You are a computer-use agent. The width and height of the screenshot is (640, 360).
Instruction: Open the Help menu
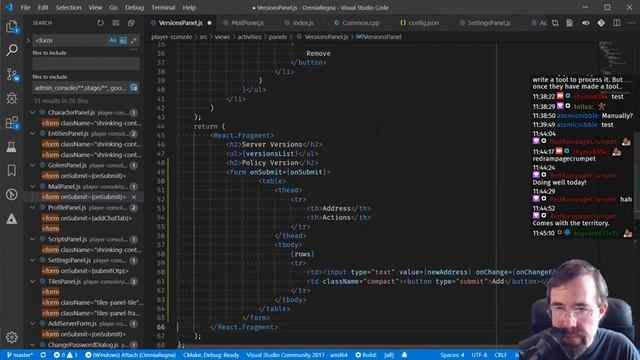pyautogui.click(x=189, y=7)
